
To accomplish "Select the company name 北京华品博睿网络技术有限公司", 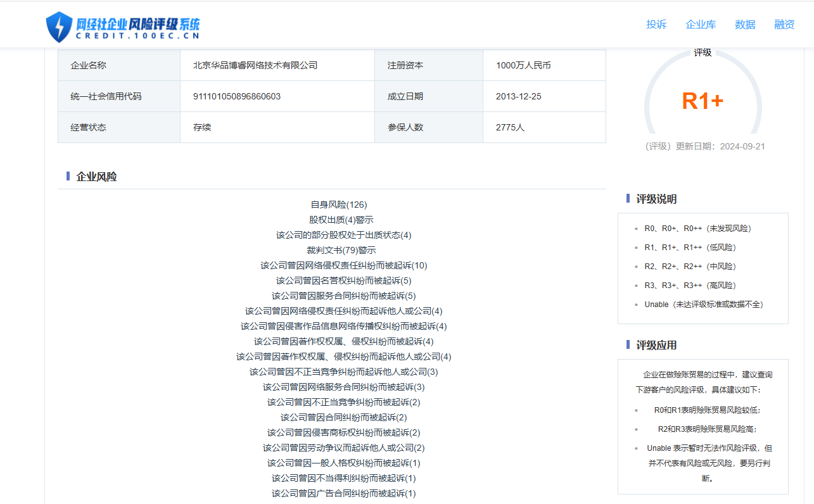I will 255,65.
